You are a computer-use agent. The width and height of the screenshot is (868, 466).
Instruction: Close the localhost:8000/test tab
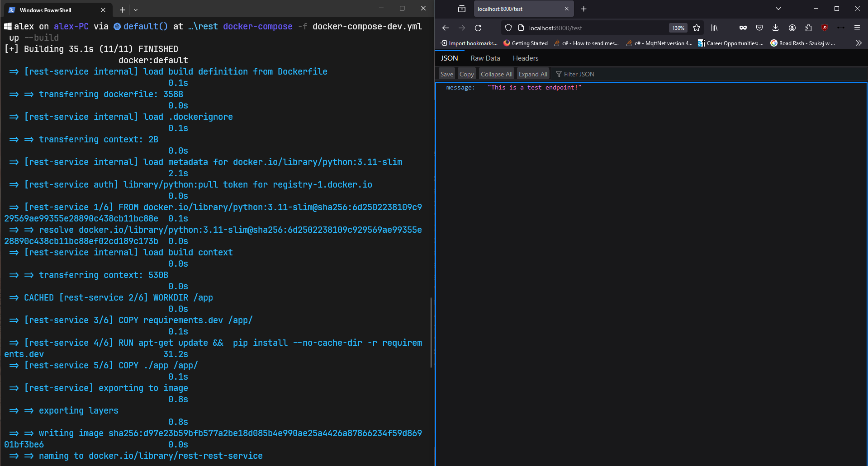[x=567, y=9]
